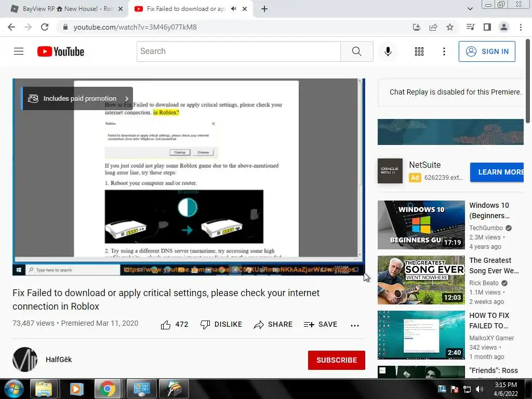The height and width of the screenshot is (399, 532).
Task: Open the Windows Start orb
Action: [14, 389]
